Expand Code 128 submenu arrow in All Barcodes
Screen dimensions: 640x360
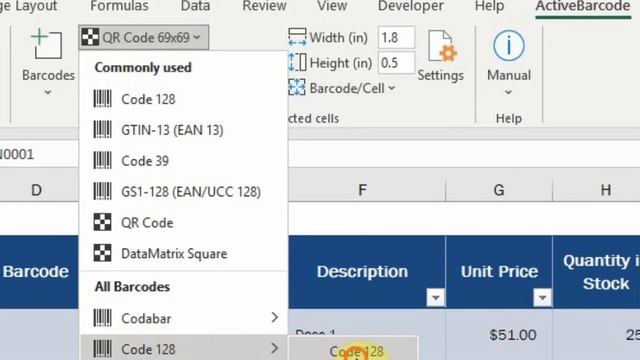[x=275, y=348]
